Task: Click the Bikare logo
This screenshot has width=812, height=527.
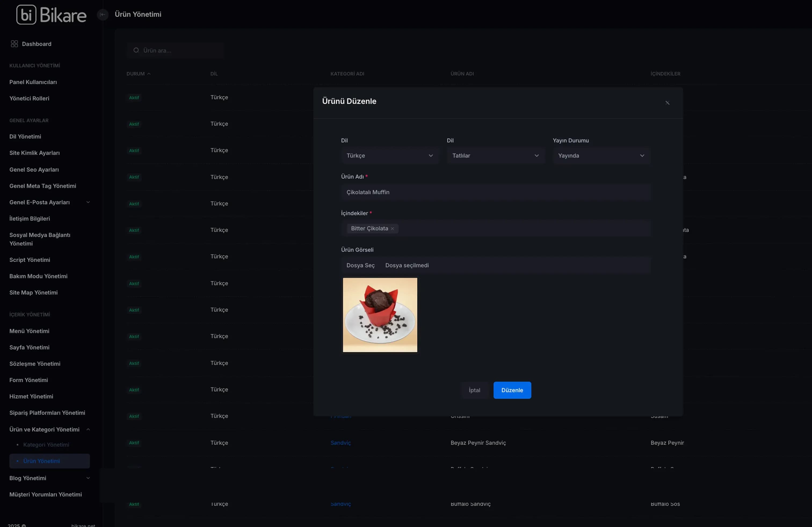Action: coord(51,15)
